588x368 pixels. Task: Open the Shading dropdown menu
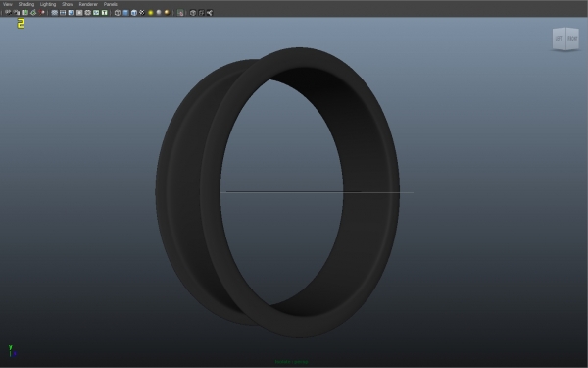pos(26,4)
